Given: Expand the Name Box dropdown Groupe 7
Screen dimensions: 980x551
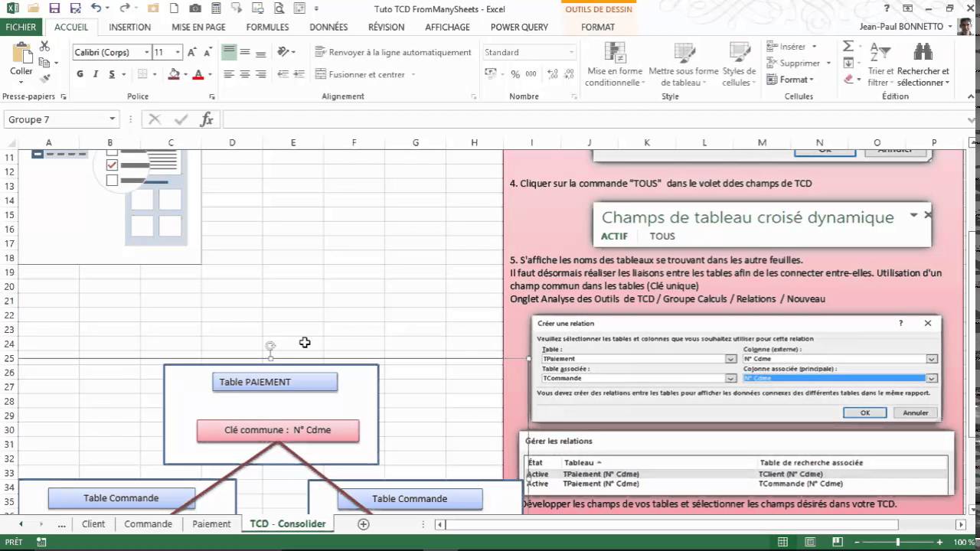Looking at the screenshot, I should 113,119.
